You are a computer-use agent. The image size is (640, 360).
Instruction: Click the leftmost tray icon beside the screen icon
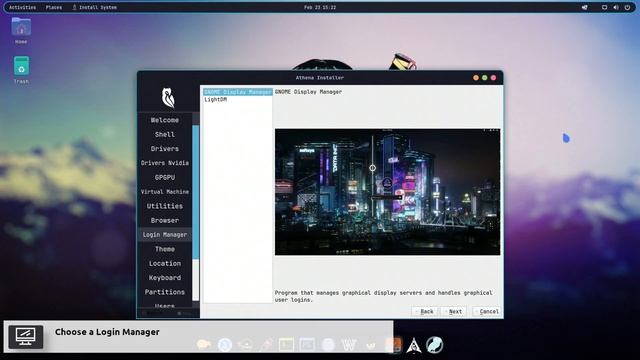(x=584, y=7)
